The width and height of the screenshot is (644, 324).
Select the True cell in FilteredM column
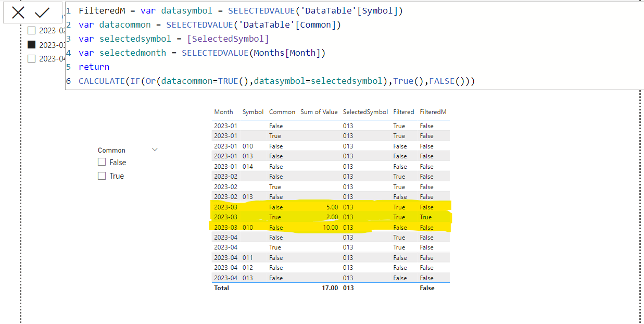pos(426,217)
